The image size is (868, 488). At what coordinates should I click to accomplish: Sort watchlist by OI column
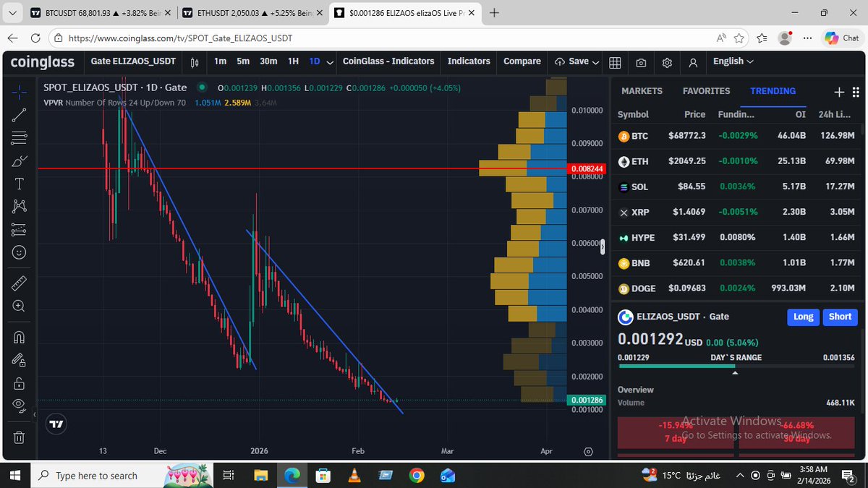(x=799, y=114)
